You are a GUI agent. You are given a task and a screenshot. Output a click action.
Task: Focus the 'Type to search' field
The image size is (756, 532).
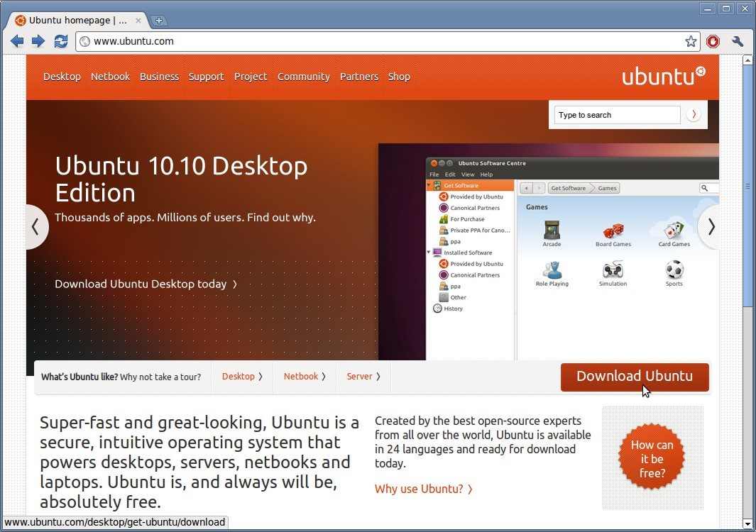[x=617, y=115]
